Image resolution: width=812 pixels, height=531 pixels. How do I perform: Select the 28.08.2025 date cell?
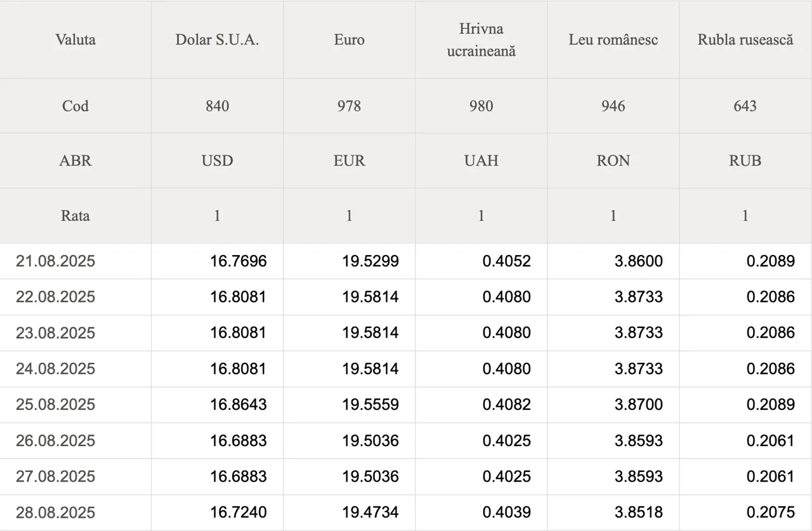(56, 513)
